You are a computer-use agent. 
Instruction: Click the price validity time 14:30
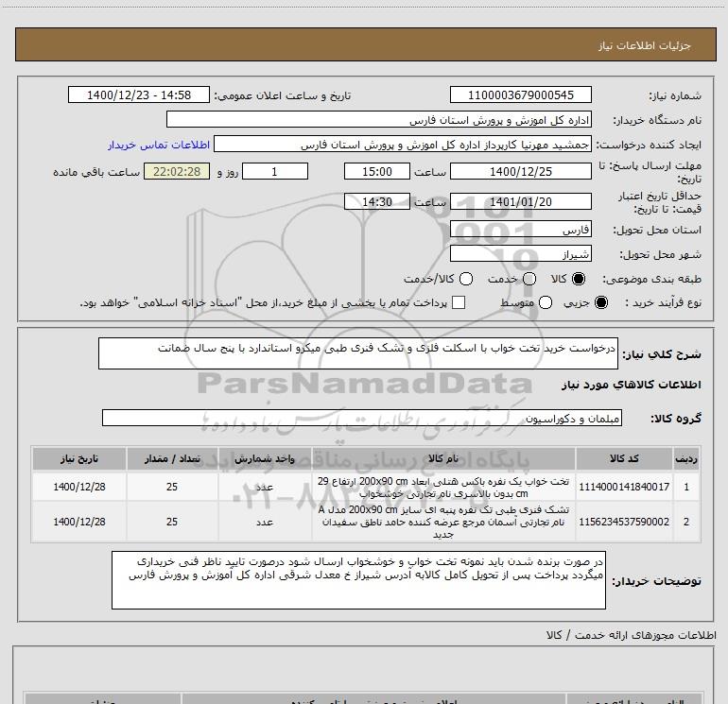click(x=377, y=202)
